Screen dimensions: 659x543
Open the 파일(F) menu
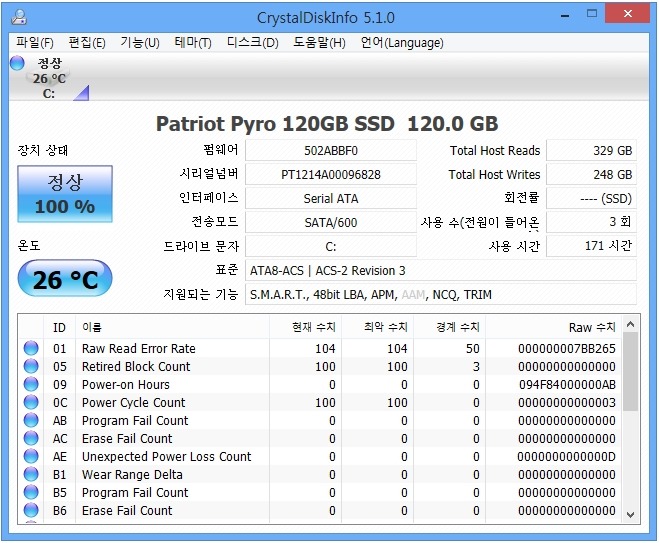point(34,42)
